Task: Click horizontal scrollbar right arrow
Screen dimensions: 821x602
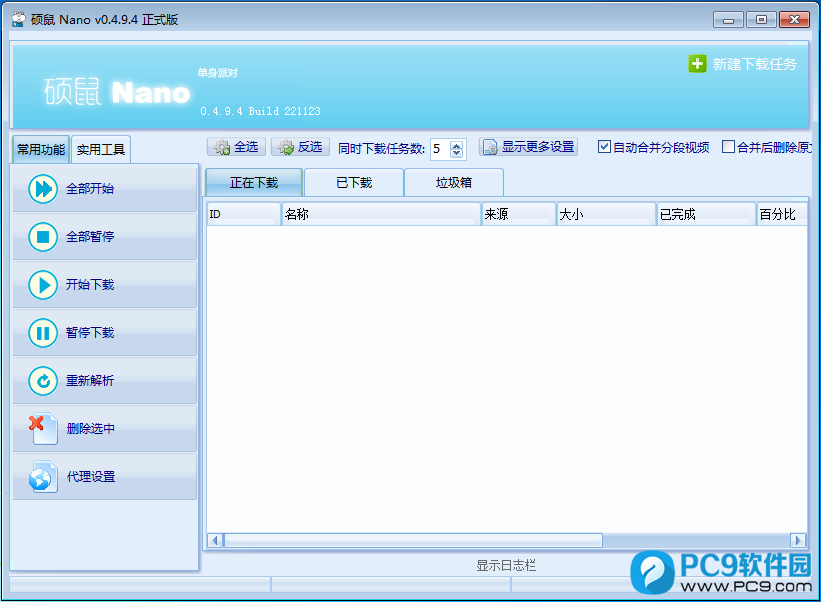Action: 797,540
